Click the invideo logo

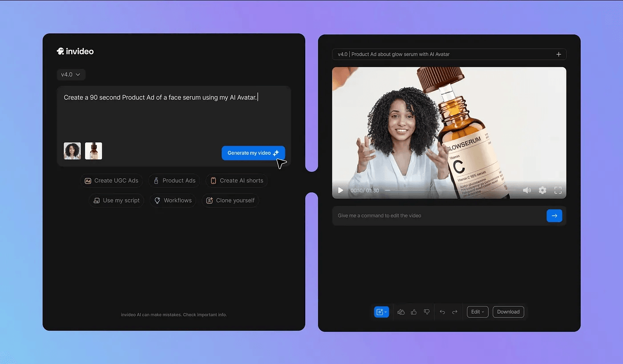point(75,51)
